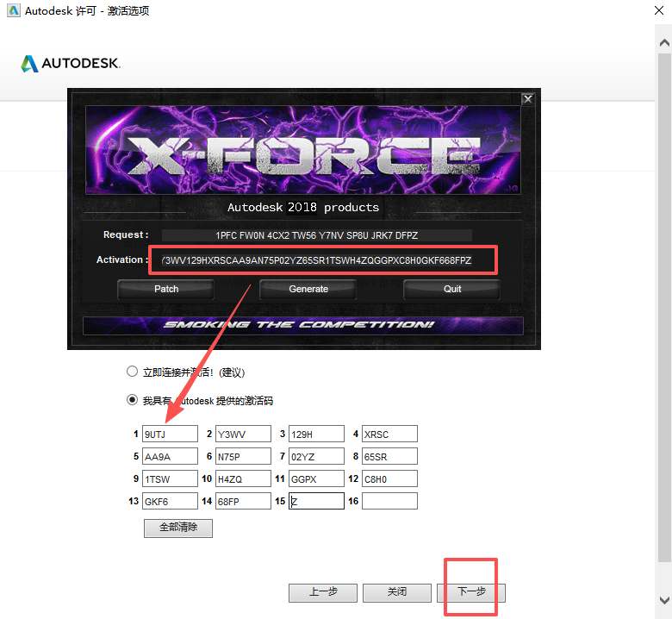Click the 全部清除 clear all button
This screenshot has height=619, width=672.
coord(178,528)
